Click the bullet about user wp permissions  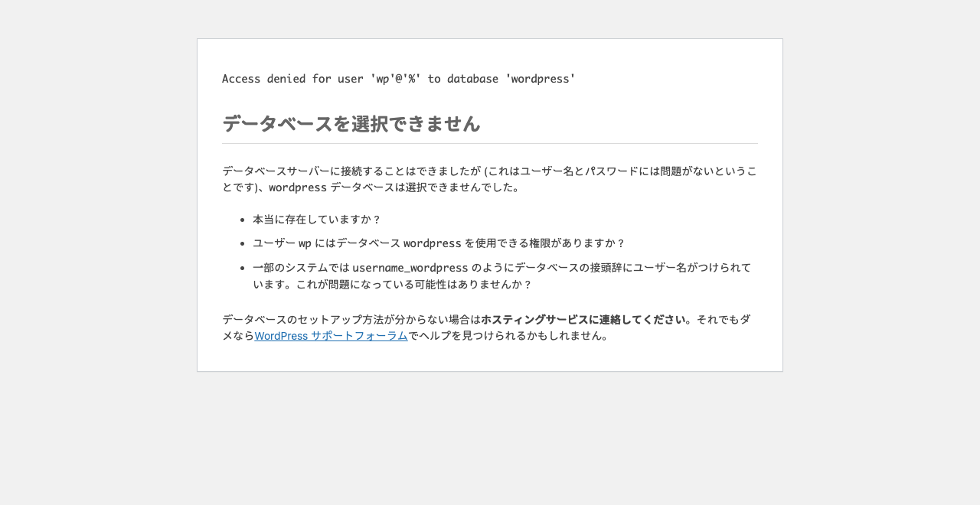439,243
